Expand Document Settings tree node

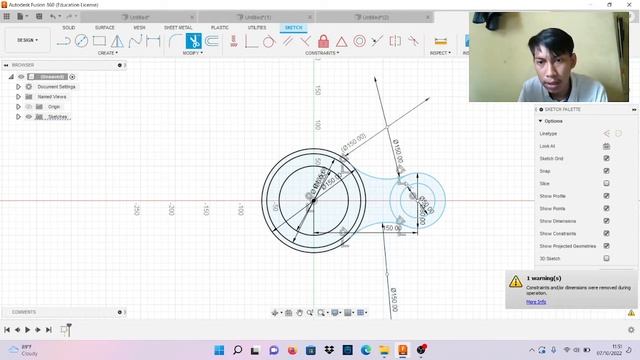(18, 87)
